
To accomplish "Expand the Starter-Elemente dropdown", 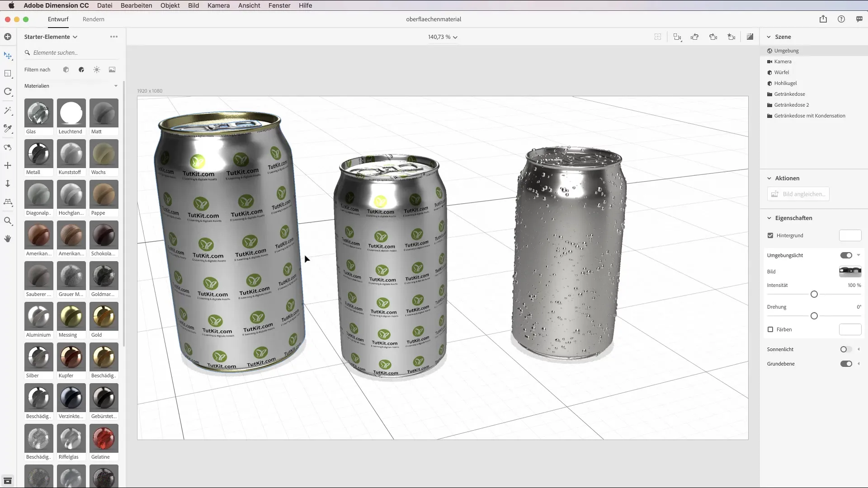I will click(x=51, y=37).
